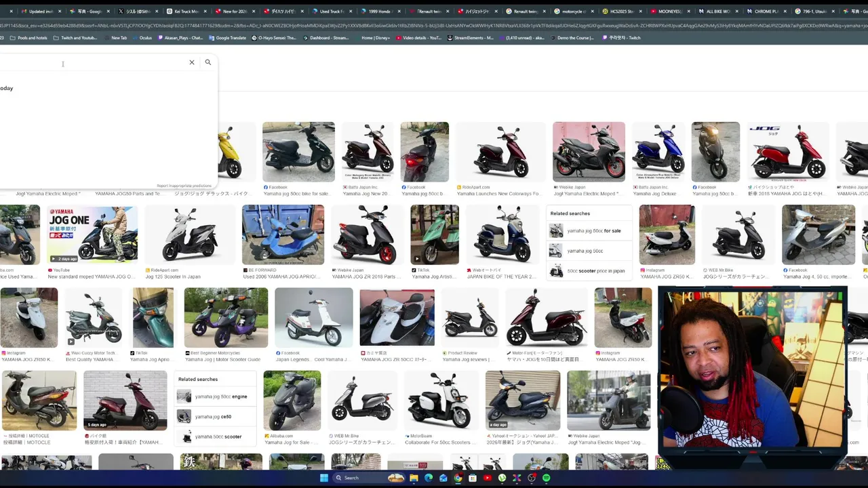Open the 'New Tab' bookmark

click(115, 38)
